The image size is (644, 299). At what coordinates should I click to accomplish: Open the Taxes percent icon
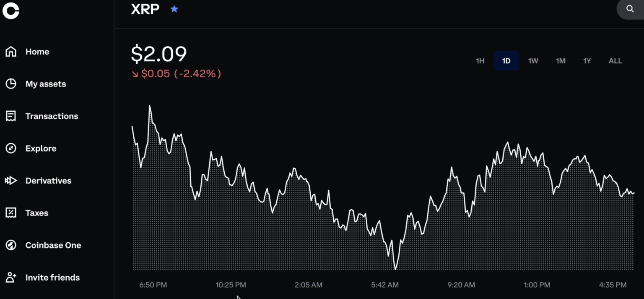(11, 213)
